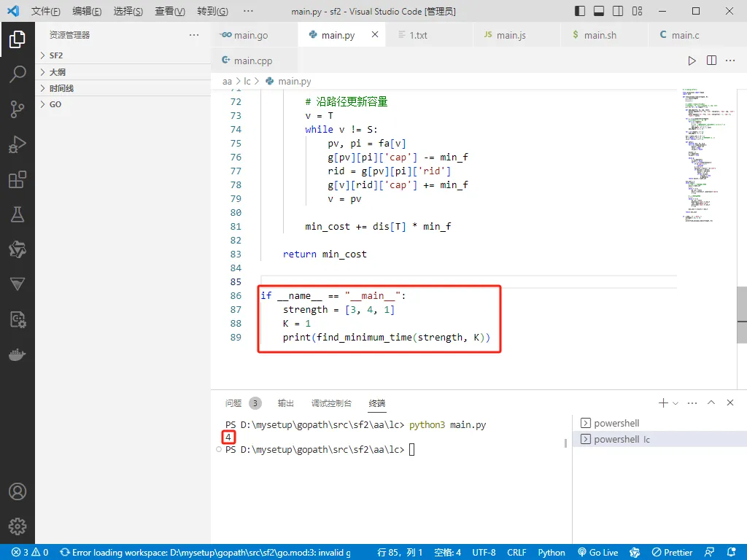Click the aa breadcrumb segment

[x=227, y=82]
